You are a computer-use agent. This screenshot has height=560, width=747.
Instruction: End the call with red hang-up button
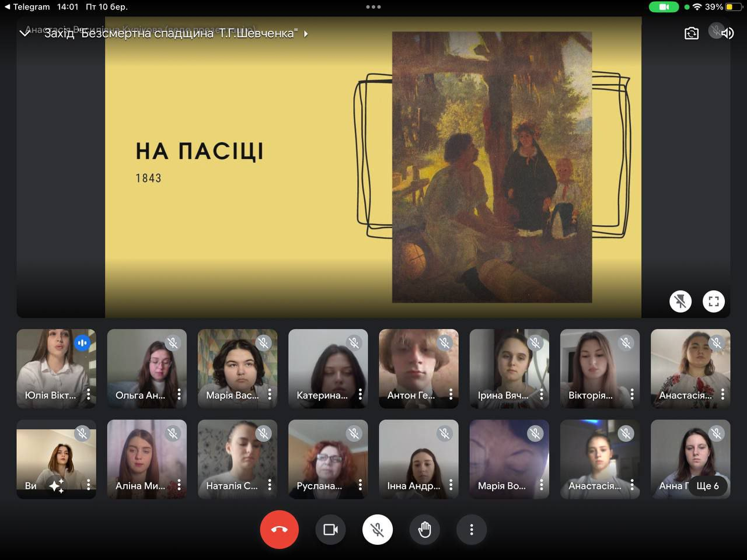point(279,530)
